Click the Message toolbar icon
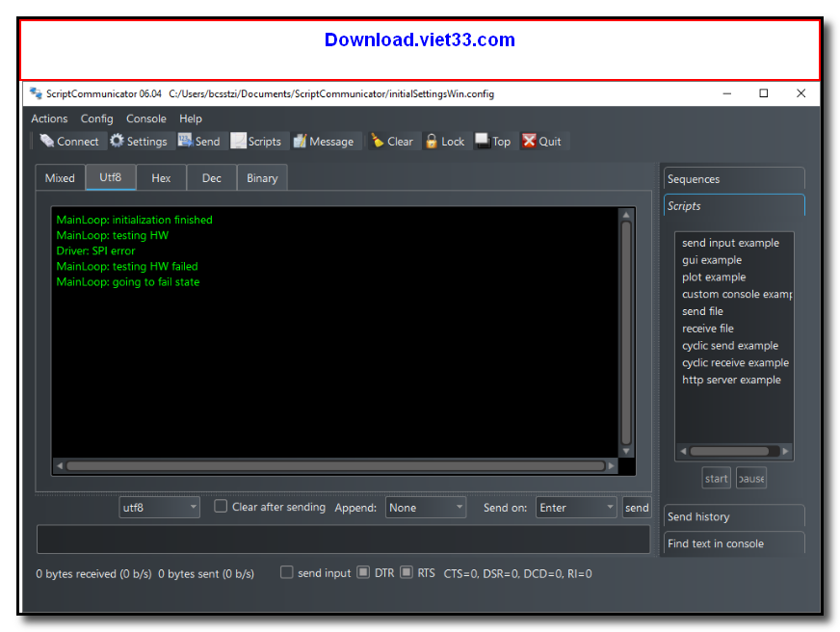The height and width of the screenshot is (632, 840). coord(326,141)
